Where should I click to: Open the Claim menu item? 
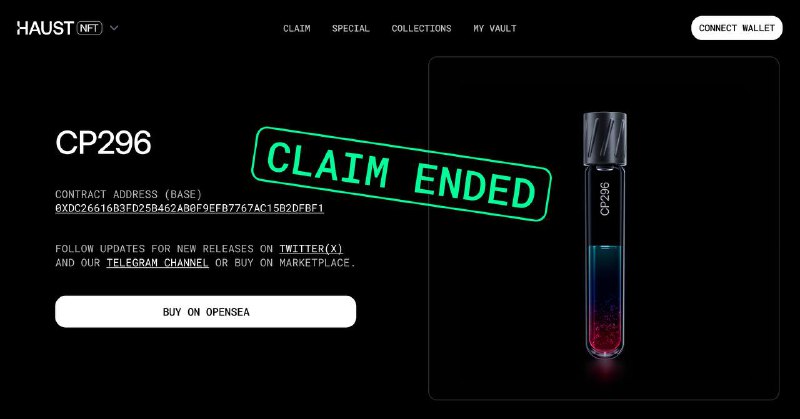tap(296, 29)
